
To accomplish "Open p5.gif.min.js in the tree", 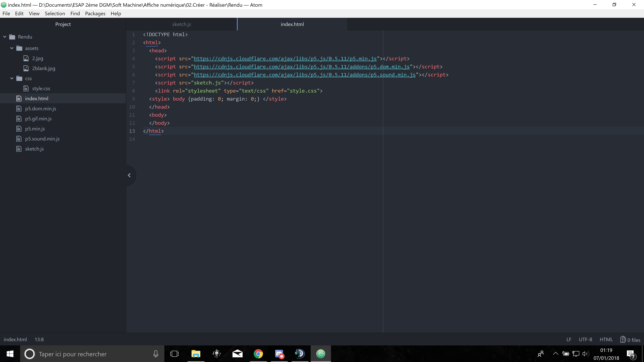I will (x=38, y=119).
